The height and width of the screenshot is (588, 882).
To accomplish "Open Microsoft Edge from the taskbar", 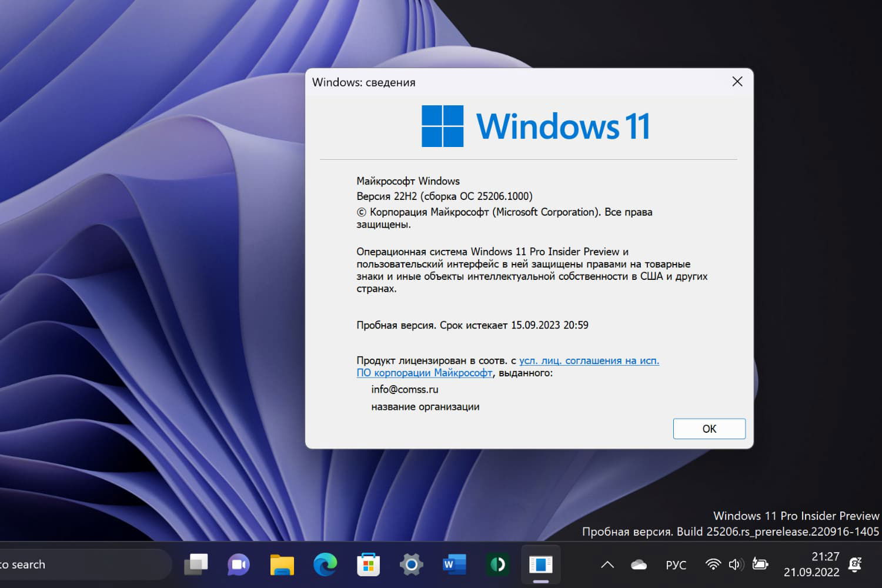I will (x=325, y=564).
